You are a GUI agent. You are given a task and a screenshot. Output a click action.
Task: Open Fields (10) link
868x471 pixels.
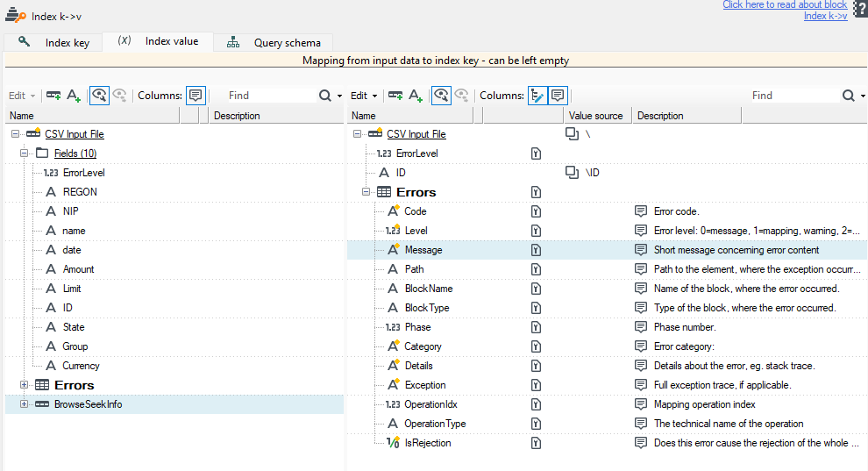pyautogui.click(x=75, y=153)
